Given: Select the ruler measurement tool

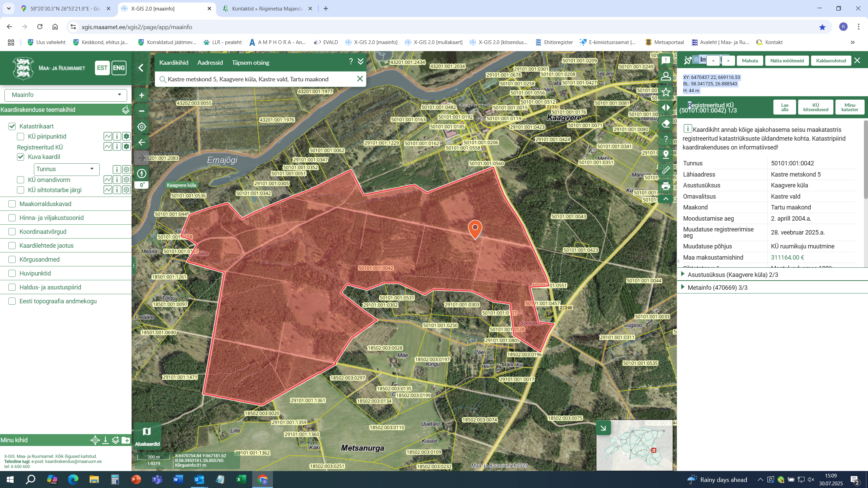Looking at the screenshot, I should pos(666,170).
